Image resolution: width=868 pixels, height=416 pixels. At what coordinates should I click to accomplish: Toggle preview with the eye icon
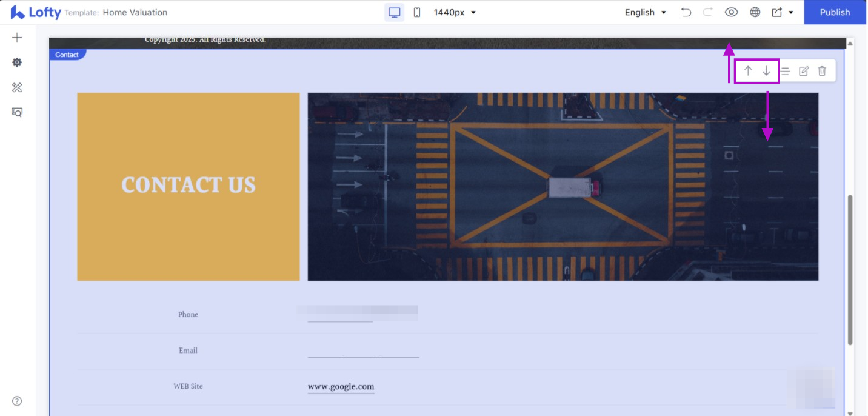click(x=732, y=12)
